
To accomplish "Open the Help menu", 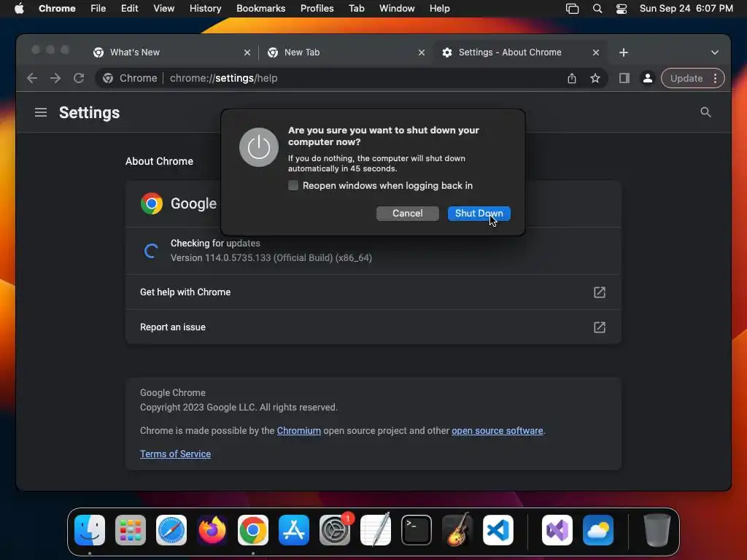I will coord(439,9).
